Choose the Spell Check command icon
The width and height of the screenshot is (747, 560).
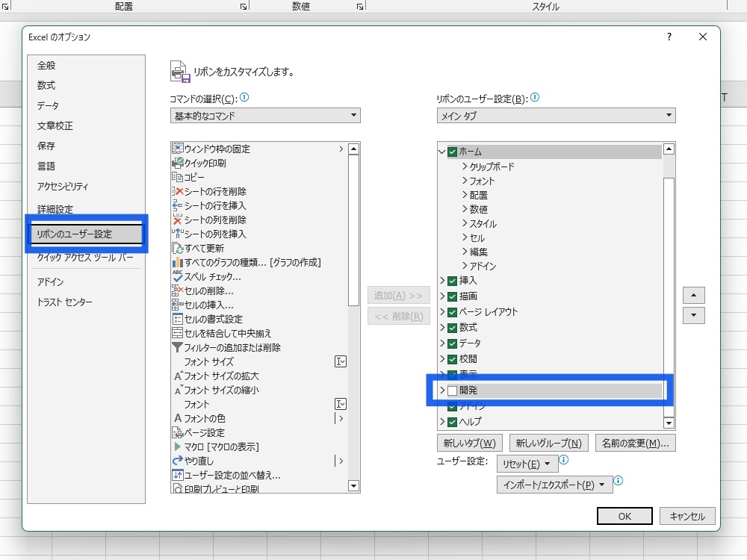pos(178,276)
